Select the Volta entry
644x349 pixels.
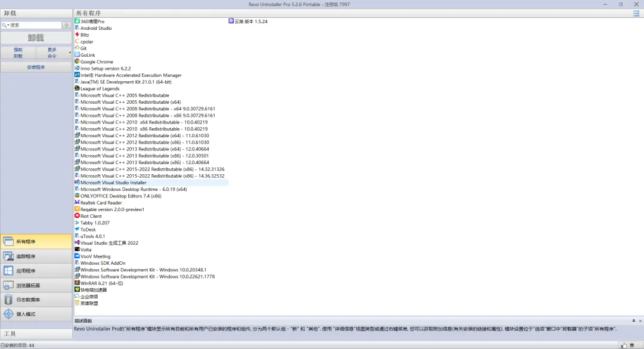[x=86, y=249]
